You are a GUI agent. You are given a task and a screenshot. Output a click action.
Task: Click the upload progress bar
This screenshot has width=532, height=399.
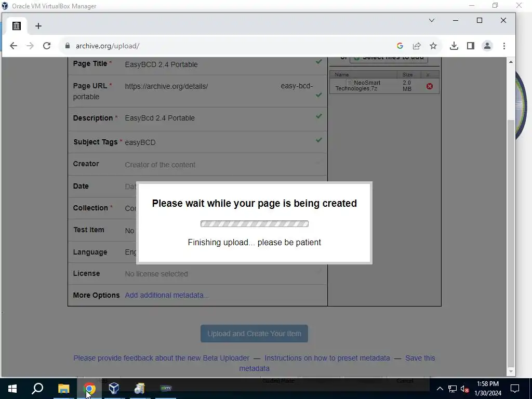click(255, 223)
